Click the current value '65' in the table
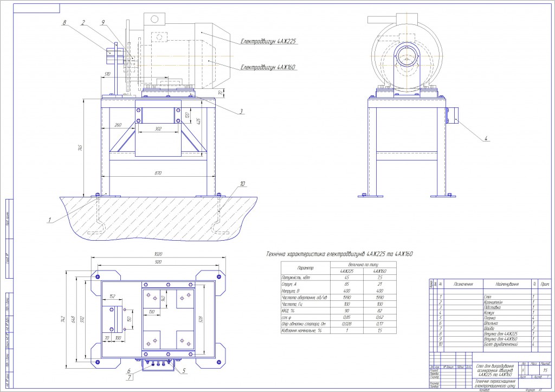 point(346,284)
